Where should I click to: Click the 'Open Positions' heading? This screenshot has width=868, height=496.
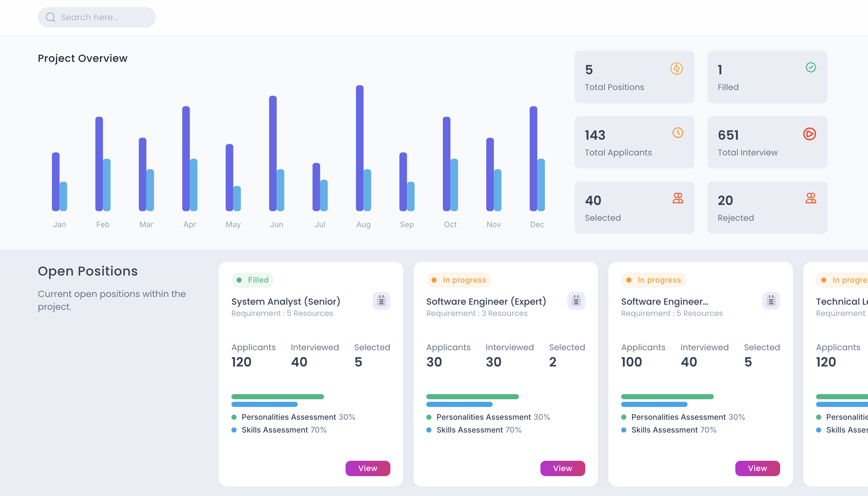[88, 271]
